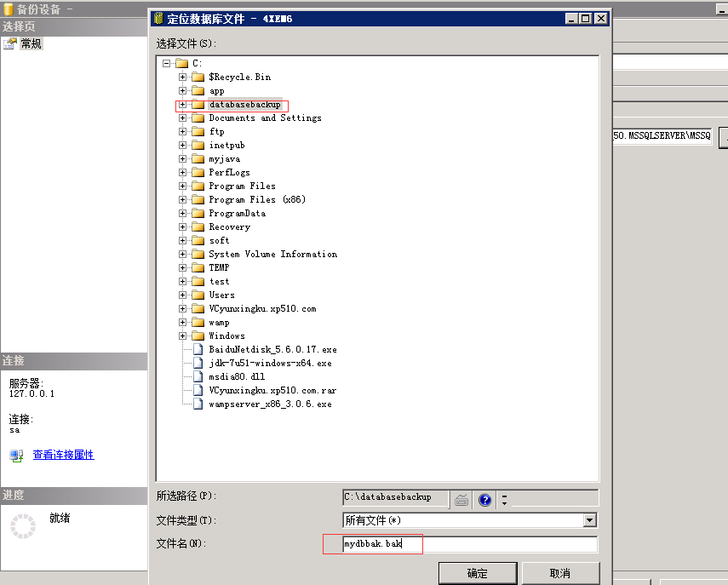Screen dimensions: 728x585
Task: Click the PerfLogs folder icon
Action: click(x=198, y=172)
